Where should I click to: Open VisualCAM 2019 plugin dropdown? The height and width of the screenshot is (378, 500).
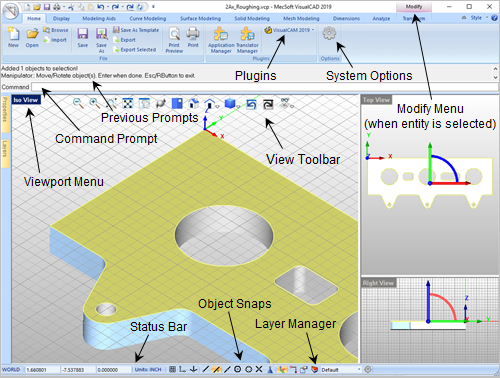289,30
